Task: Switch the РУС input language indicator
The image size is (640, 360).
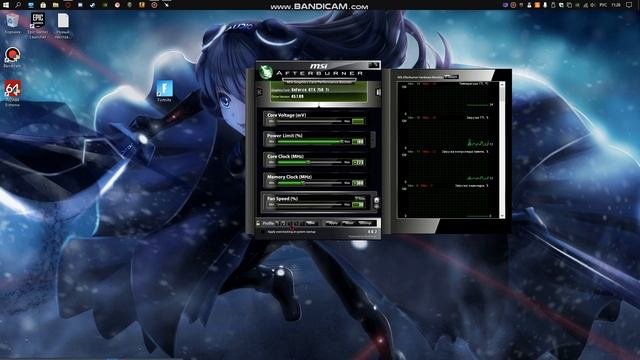Action: click(603, 5)
